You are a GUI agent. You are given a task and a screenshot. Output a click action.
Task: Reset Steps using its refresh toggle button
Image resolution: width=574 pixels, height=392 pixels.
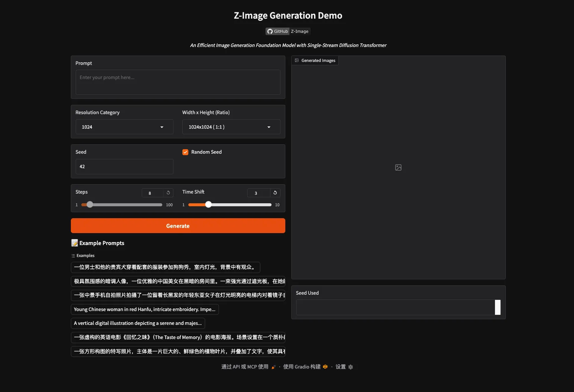coord(168,193)
